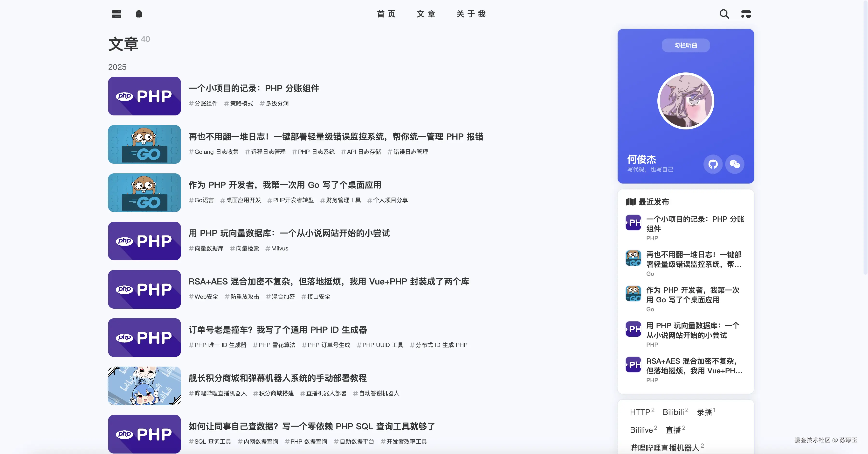Go to 首页 in navigation
Viewport: 868px width, 454px height.
pos(386,14)
